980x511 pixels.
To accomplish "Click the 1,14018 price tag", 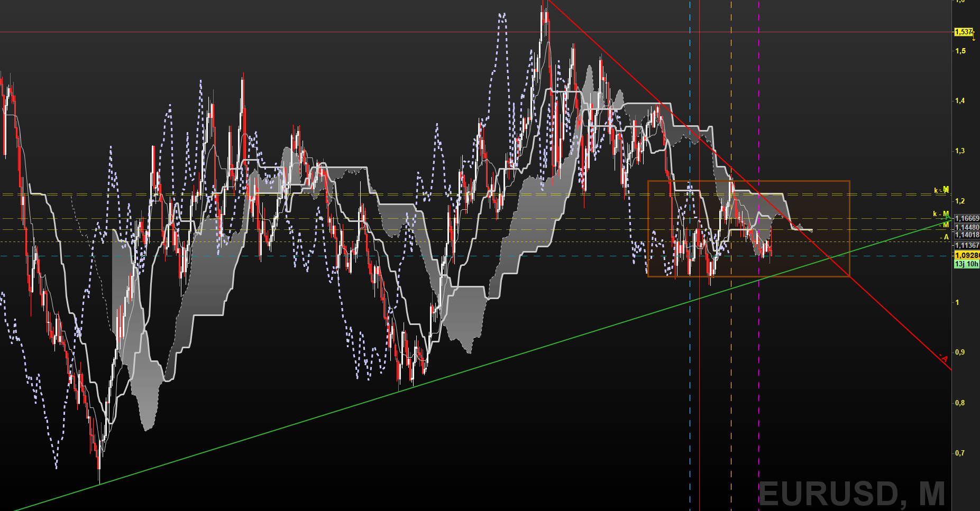I will click(x=967, y=235).
